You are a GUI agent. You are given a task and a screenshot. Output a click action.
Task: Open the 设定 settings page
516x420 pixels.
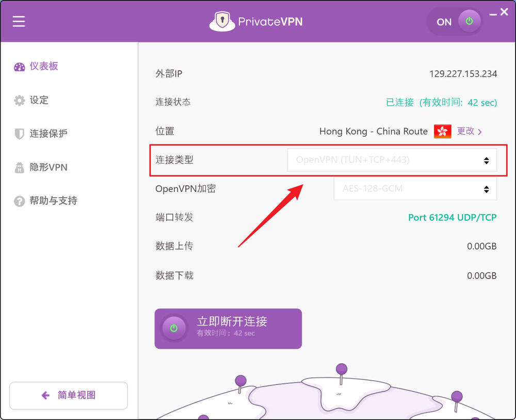click(31, 100)
